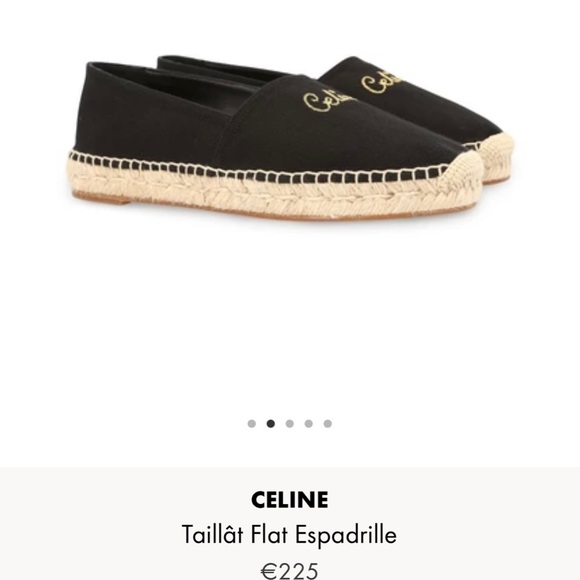Go to the first carousel dot

[252, 424]
